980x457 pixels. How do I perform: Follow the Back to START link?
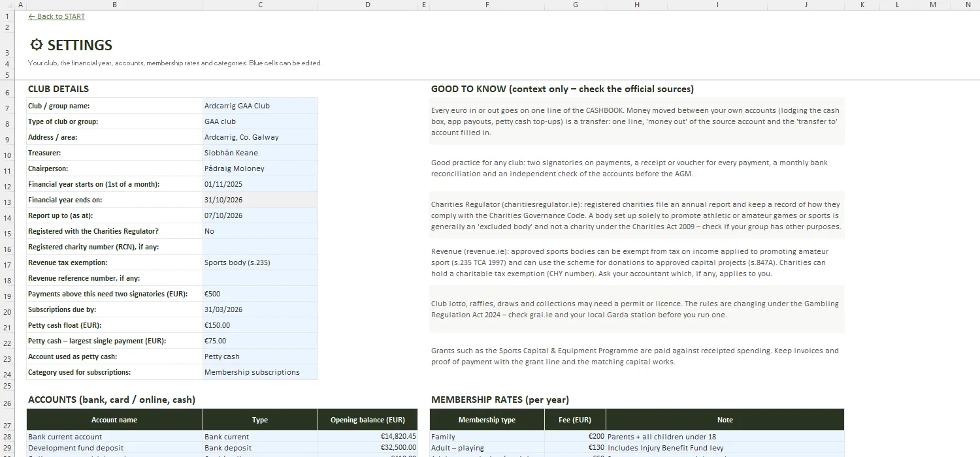point(56,16)
